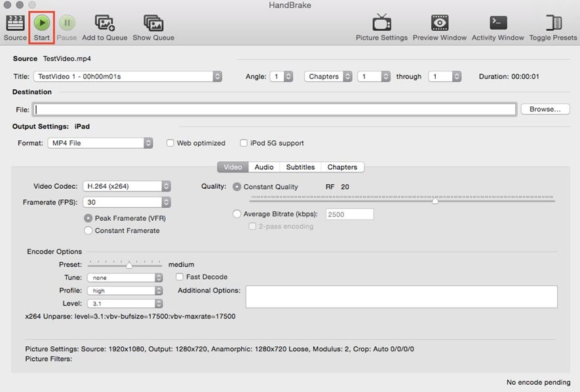580x392 pixels.
Task: Open Video Codec H.264 (x264) dropdown
Action: pyautogui.click(x=126, y=186)
